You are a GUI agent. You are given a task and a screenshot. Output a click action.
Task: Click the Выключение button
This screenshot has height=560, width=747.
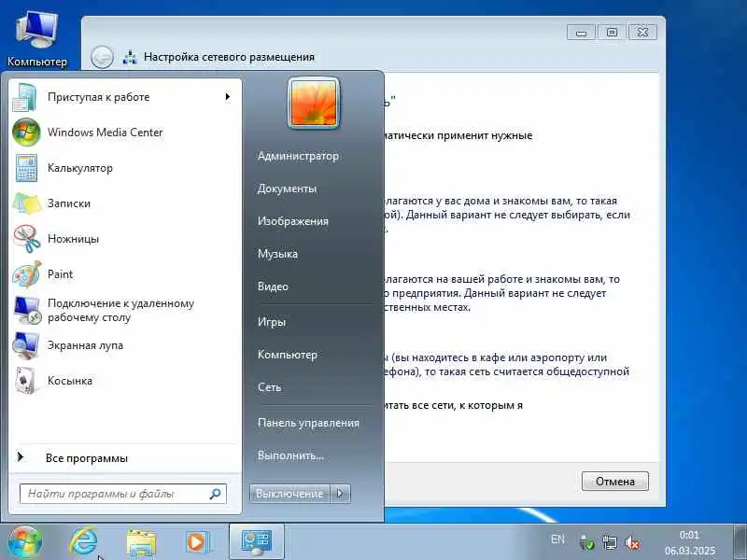click(289, 494)
